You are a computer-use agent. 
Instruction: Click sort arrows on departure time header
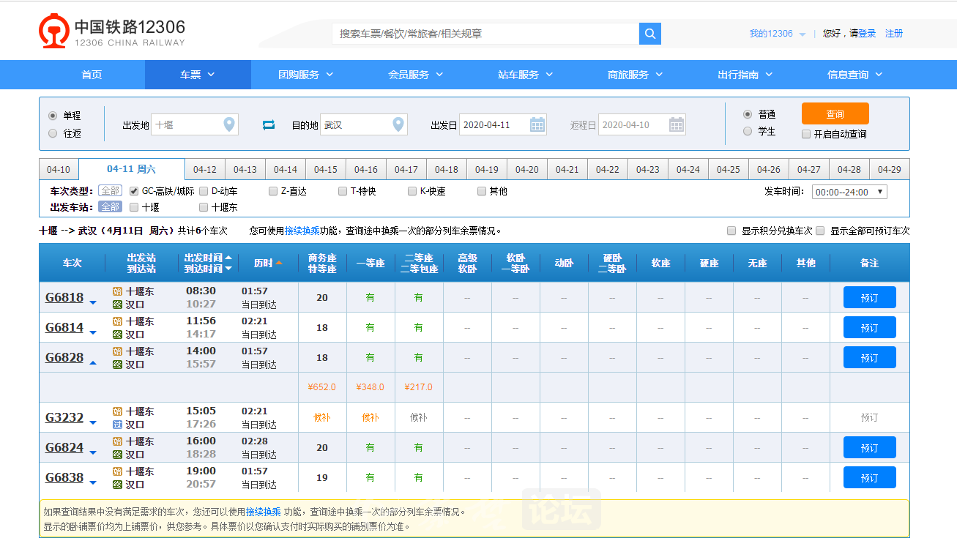click(x=228, y=263)
